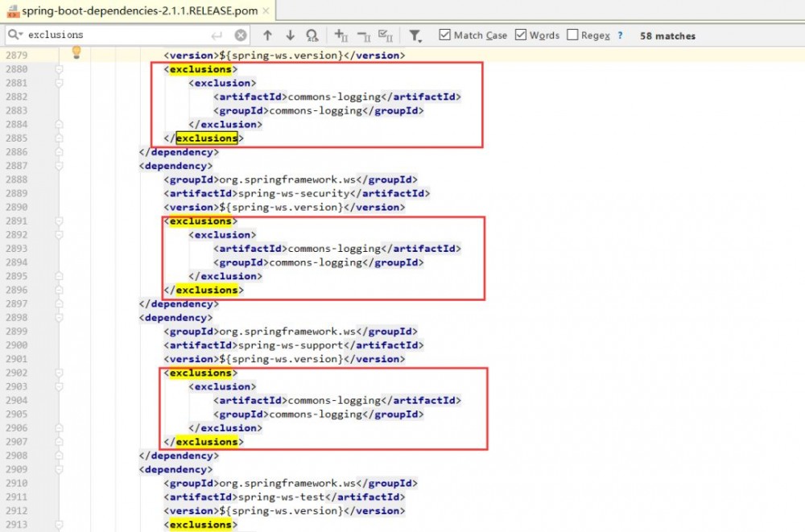Open the search filter funnel options
The image size is (805, 532).
415,35
